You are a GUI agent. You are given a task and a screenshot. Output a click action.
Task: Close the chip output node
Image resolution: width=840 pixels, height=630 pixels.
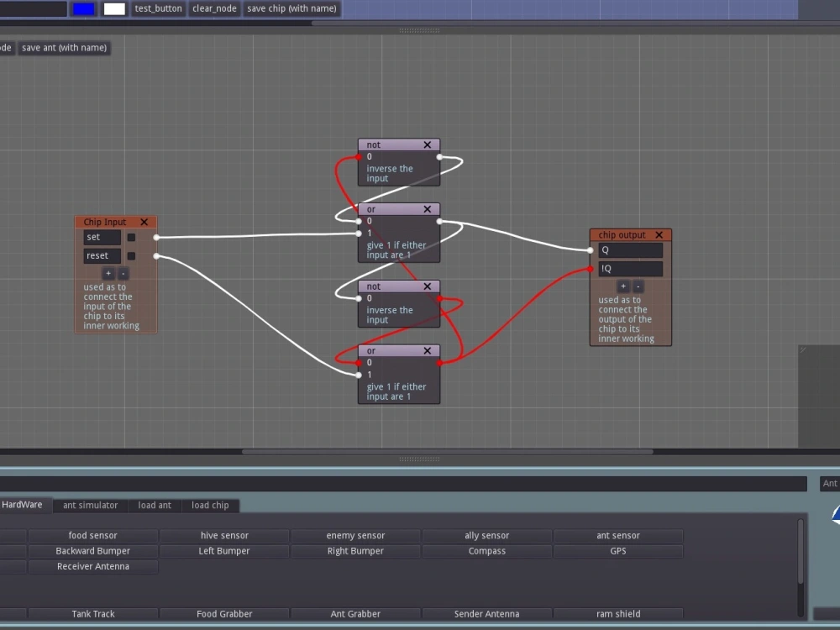659,234
